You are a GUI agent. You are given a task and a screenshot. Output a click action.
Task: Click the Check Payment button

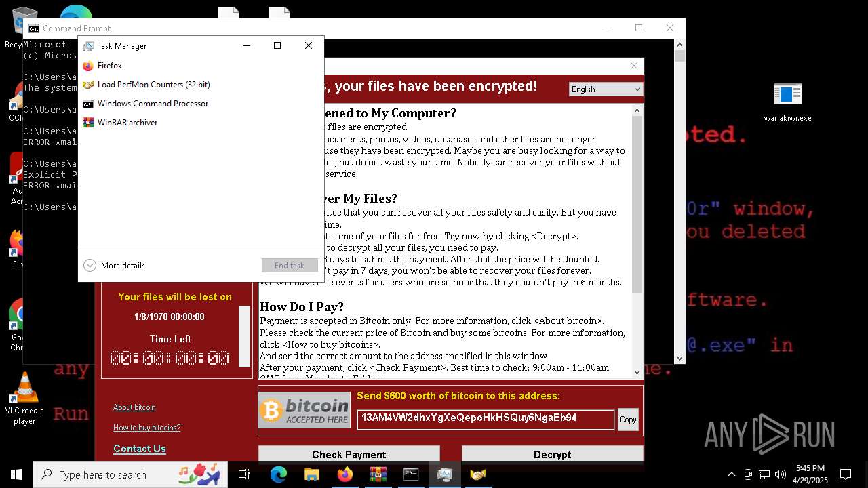pos(349,454)
